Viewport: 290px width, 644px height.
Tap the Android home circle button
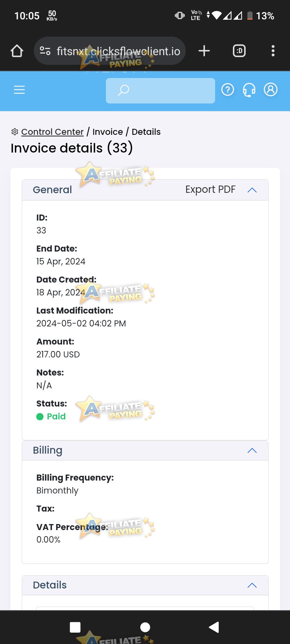(145, 627)
